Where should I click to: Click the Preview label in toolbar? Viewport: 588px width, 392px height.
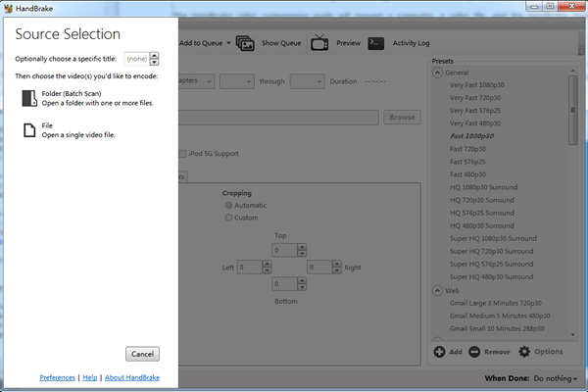click(348, 43)
